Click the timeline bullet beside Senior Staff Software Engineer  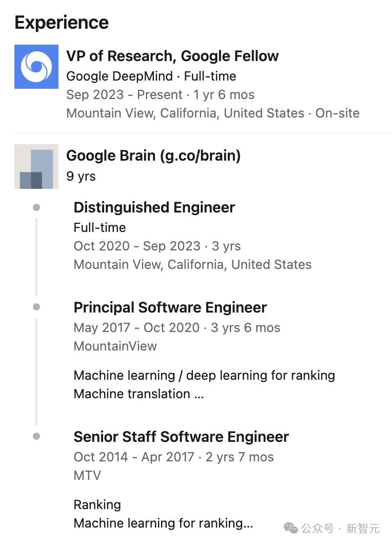pos(36,436)
